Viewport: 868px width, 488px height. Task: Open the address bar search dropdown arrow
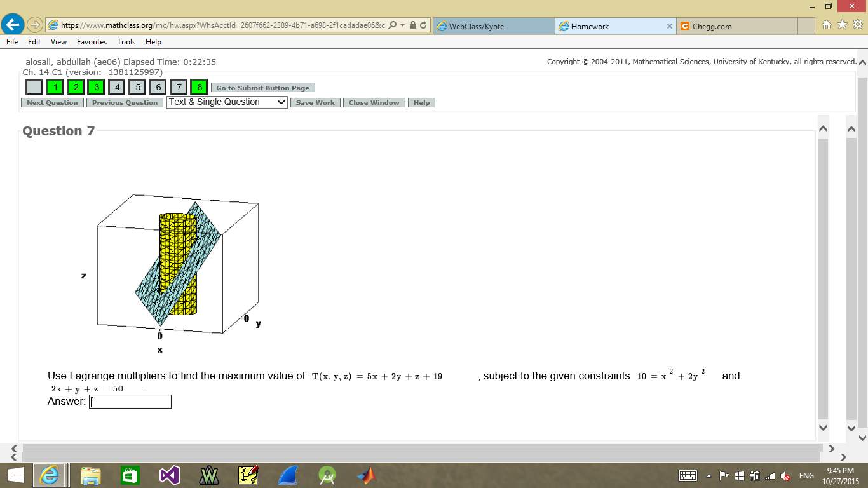click(x=402, y=26)
